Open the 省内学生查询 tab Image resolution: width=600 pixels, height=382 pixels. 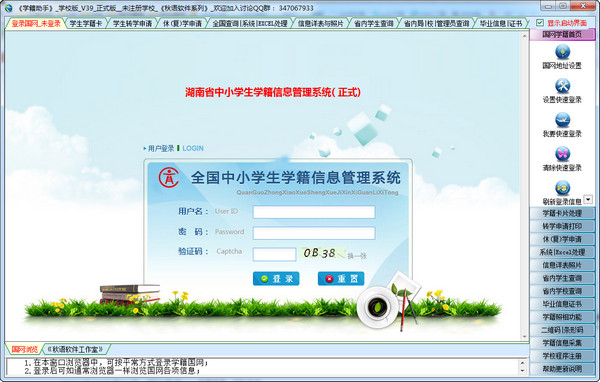click(x=373, y=24)
